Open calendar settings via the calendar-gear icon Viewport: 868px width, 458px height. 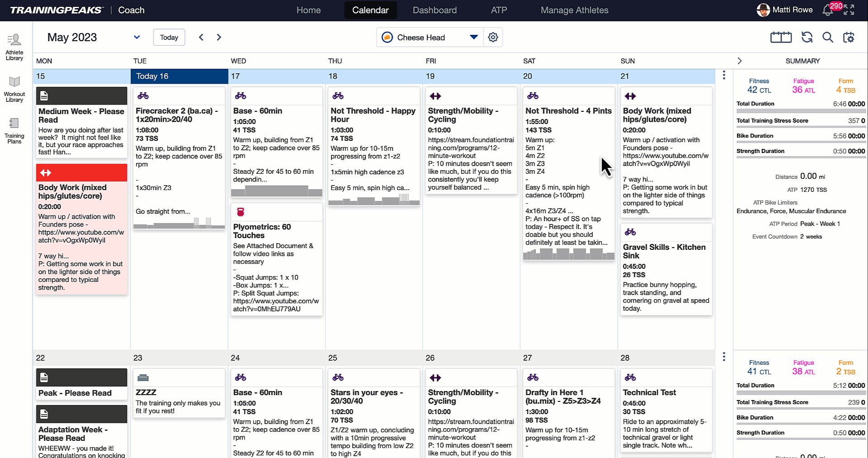click(x=849, y=37)
